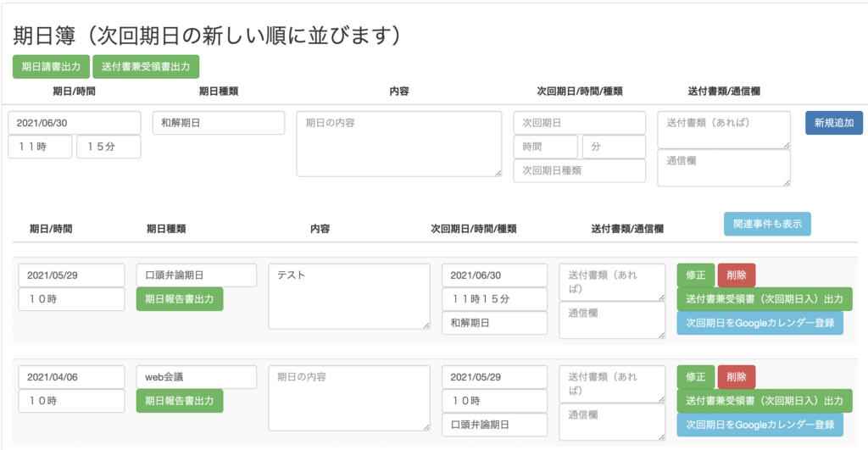Viewport: 868px width, 450px height.
Task: Click the 関連事件も表示 button
Action: coord(767,224)
